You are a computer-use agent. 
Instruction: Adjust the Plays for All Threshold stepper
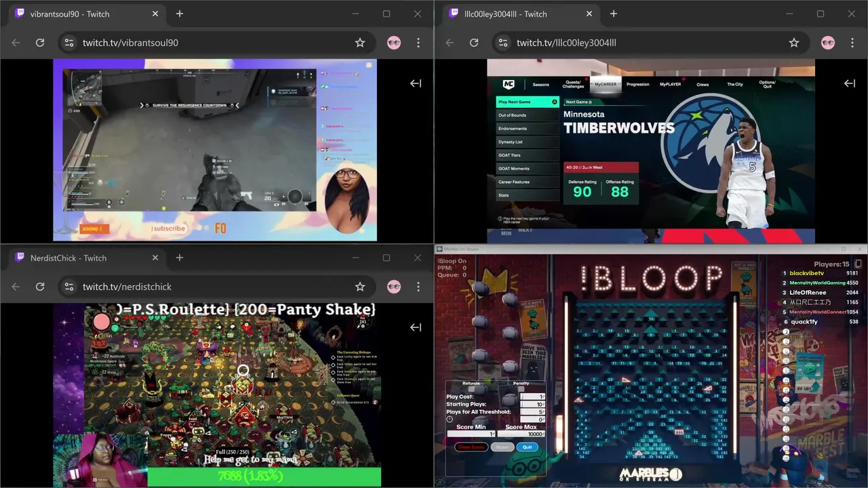pos(543,412)
